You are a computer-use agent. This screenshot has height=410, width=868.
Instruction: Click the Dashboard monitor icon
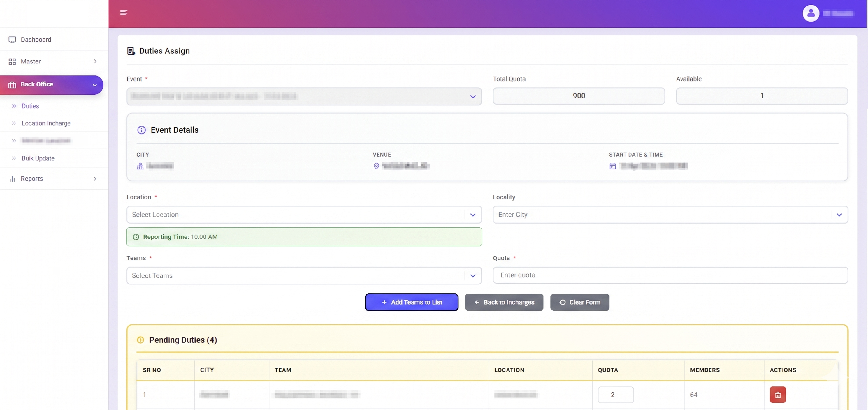point(12,40)
